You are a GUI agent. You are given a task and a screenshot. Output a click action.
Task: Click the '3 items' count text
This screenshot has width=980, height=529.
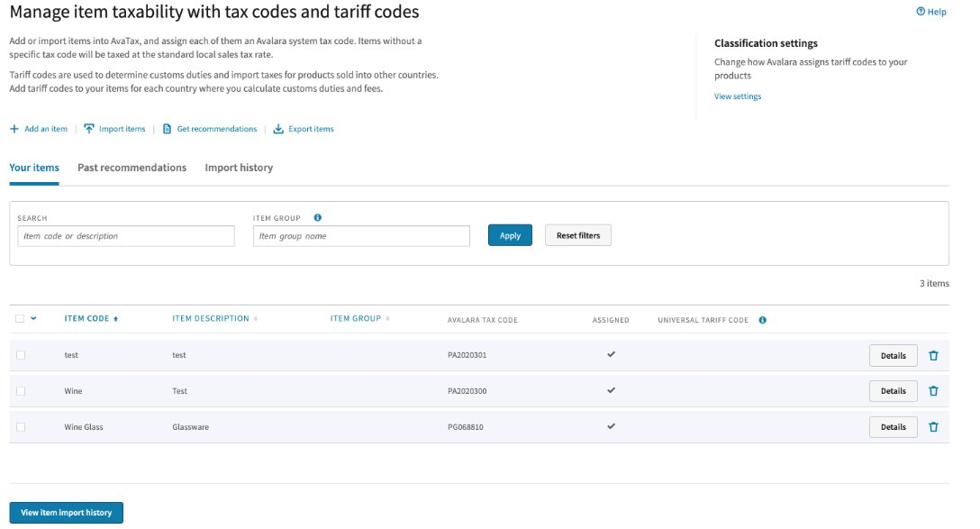click(x=934, y=283)
